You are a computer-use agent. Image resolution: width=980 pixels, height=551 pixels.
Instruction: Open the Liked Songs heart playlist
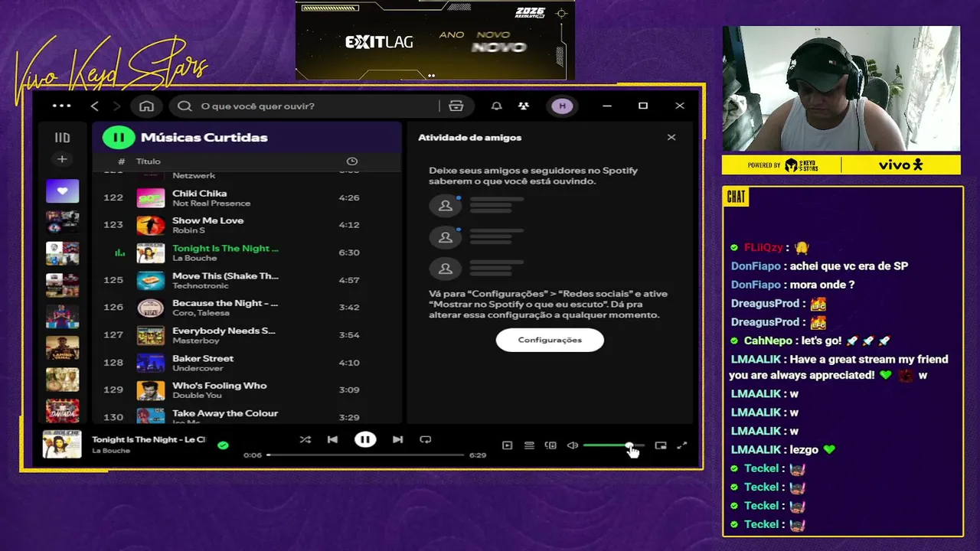click(x=62, y=191)
